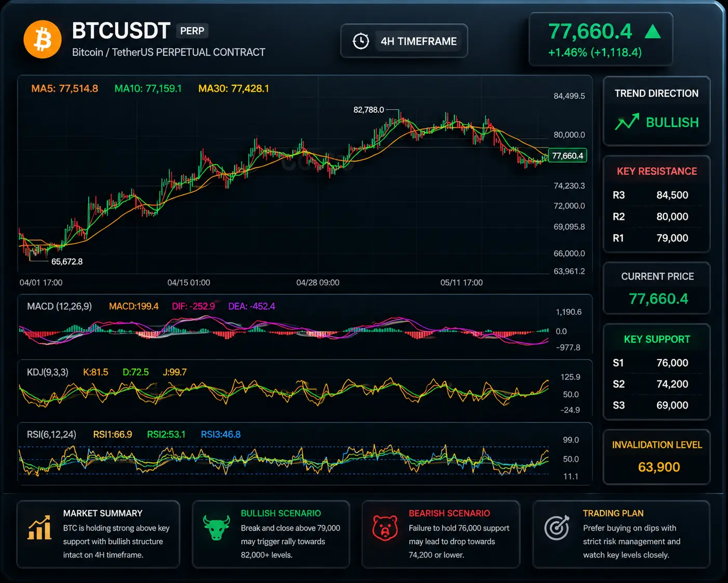Click the Bitcoin / TetherUS PERPETUAL CONTRACT subtitle
This screenshot has width=728, height=583.
[169, 52]
